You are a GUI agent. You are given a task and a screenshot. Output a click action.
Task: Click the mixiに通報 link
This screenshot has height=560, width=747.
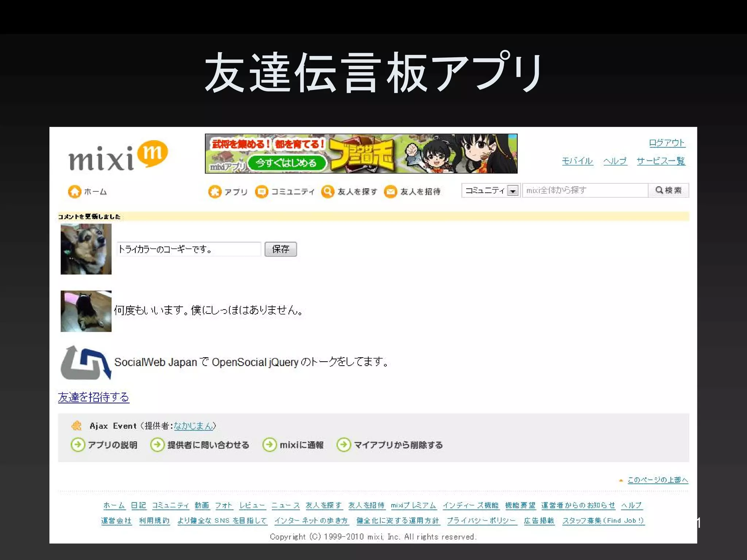(302, 445)
